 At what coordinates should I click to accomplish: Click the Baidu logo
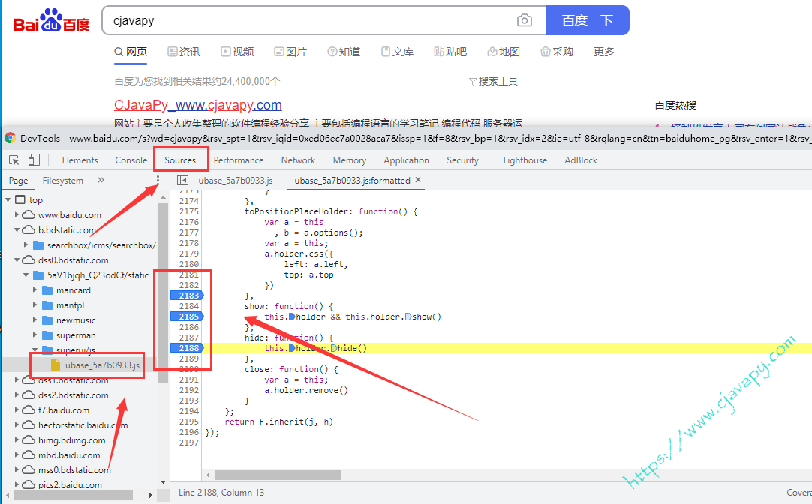[51, 21]
